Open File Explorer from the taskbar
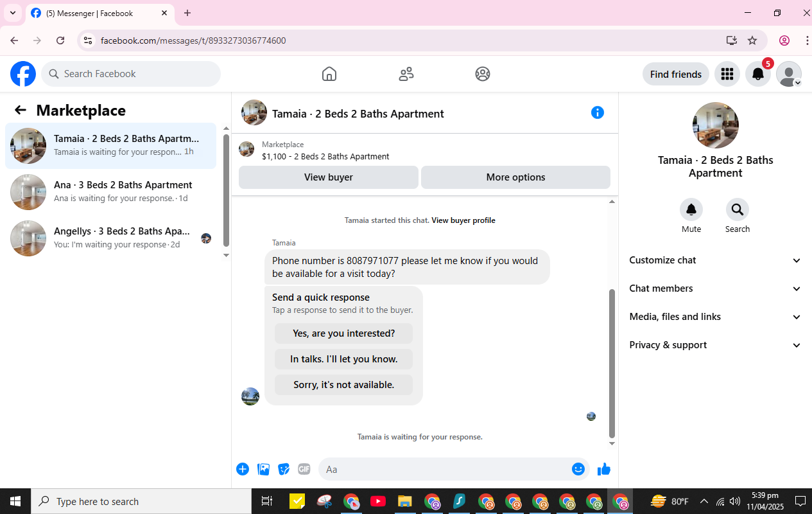 [404, 501]
